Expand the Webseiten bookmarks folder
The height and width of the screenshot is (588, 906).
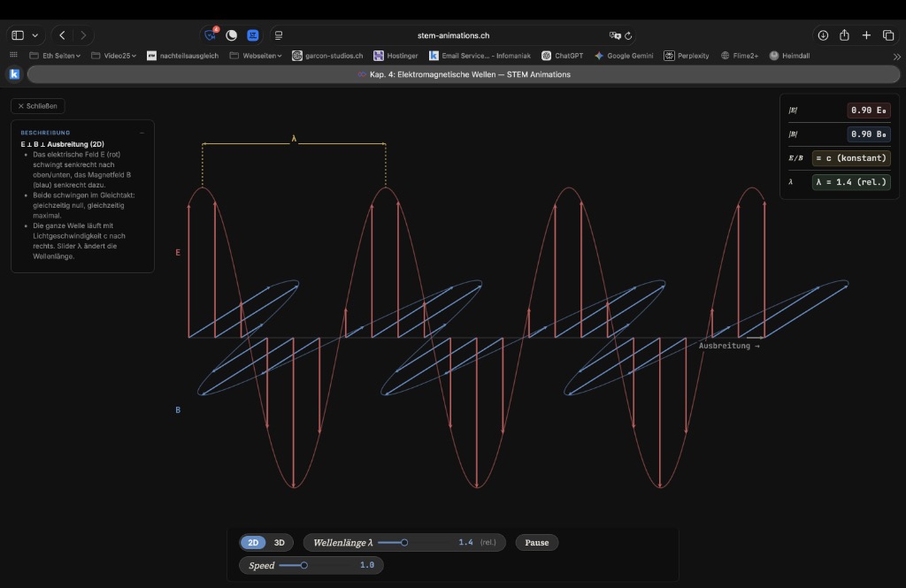[x=256, y=56]
